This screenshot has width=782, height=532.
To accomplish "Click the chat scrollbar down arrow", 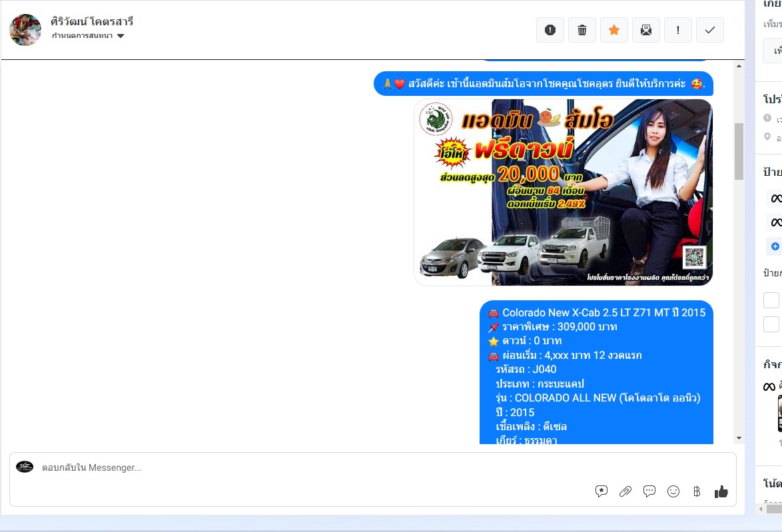I will coord(739,438).
